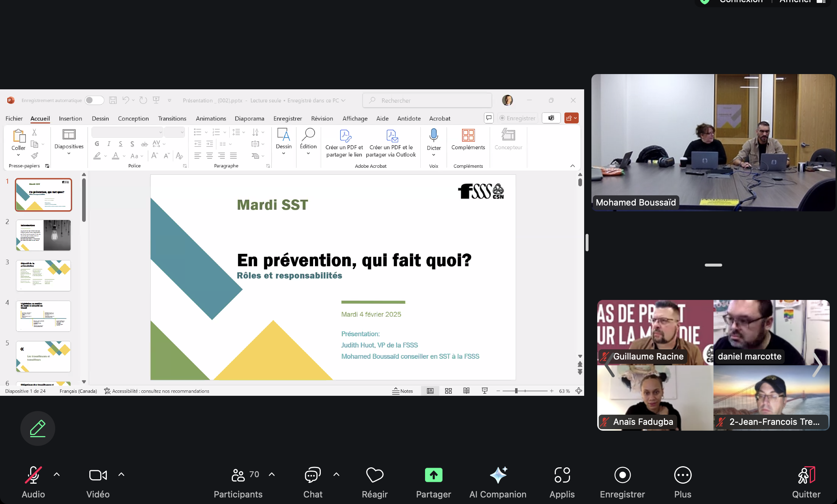The image size is (837, 504).
Task: Expand the Paragraphe dropdown arrow
Action: click(x=268, y=166)
